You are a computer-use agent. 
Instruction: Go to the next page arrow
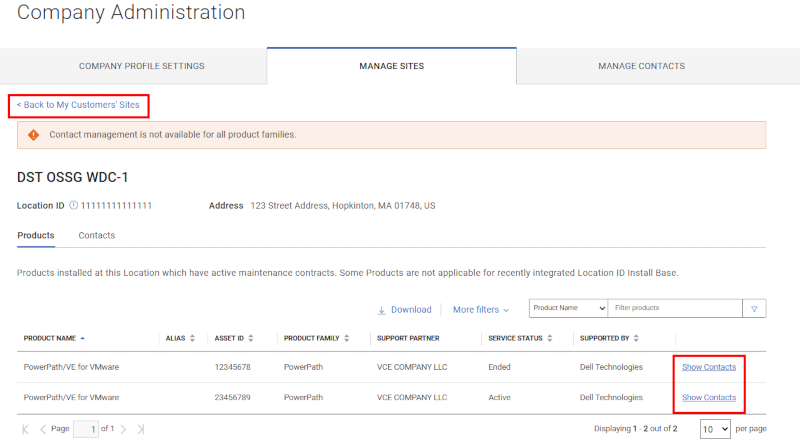(123, 429)
